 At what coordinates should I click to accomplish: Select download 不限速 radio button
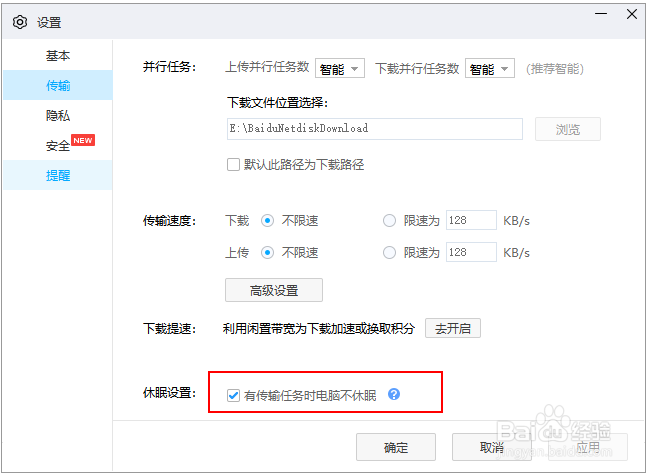click(x=267, y=221)
